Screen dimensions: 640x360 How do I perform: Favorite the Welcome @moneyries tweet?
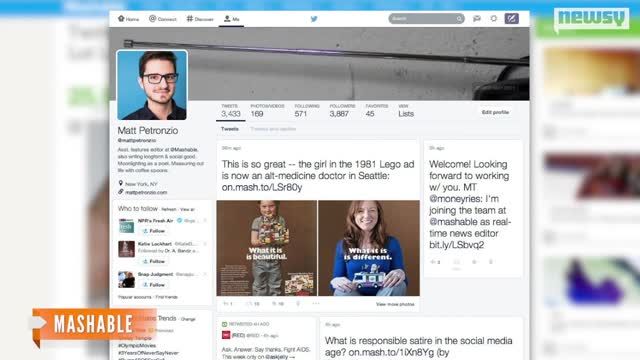474,262
